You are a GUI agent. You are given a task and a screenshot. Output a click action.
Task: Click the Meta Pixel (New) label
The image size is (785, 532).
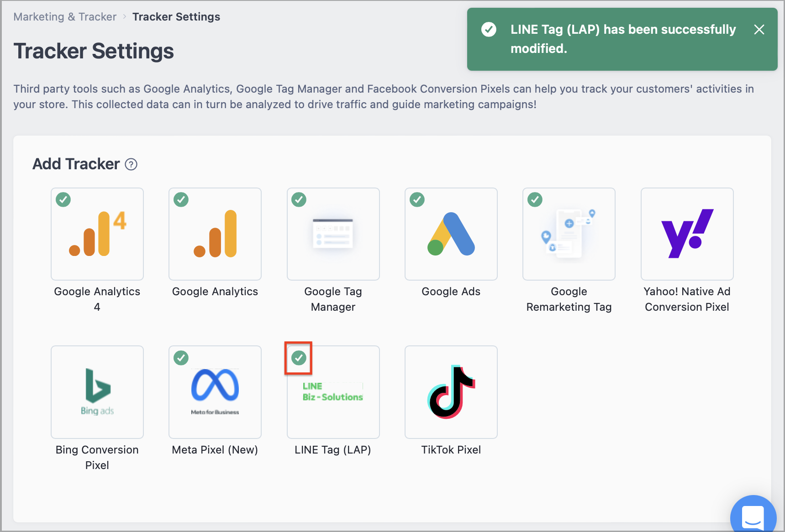(x=215, y=450)
